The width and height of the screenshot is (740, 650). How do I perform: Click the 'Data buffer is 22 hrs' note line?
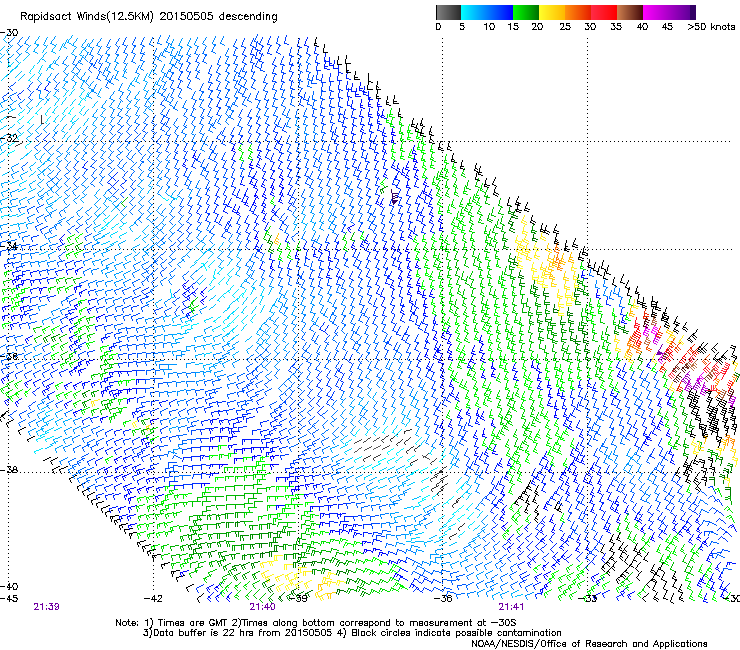[x=352, y=633]
